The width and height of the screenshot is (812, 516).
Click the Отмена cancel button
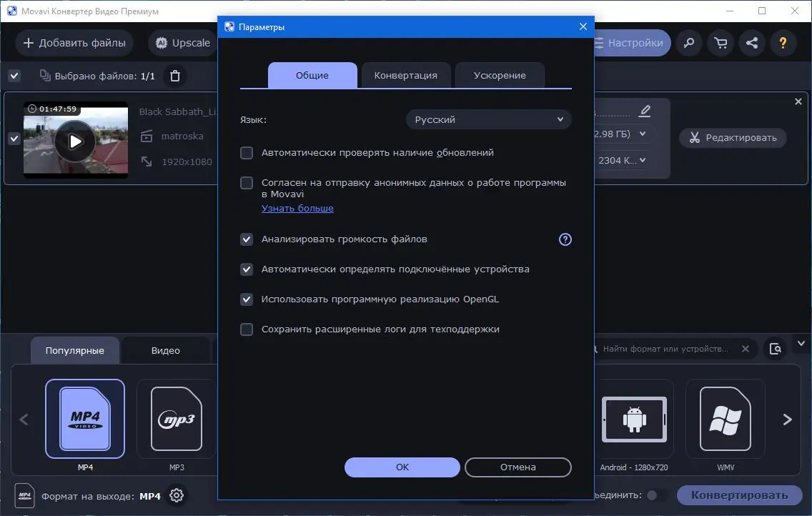(518, 467)
